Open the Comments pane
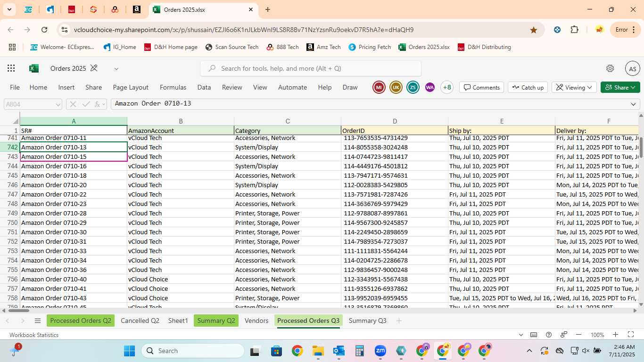Viewport: 644px width, 362px height. (x=481, y=87)
